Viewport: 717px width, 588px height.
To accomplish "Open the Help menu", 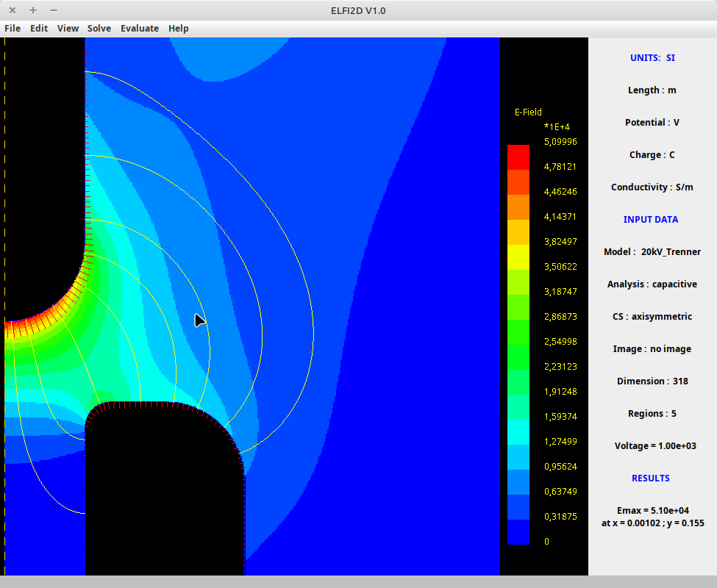I will click(178, 29).
